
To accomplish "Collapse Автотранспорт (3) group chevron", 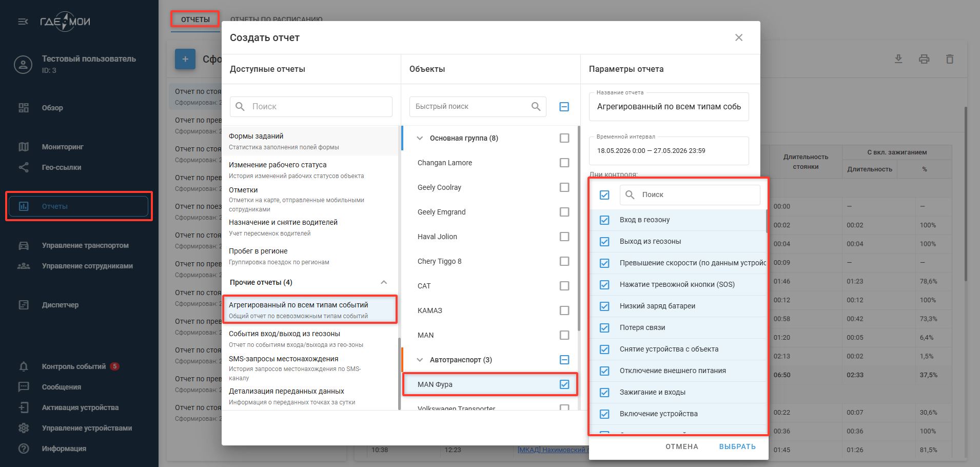I will pos(420,360).
